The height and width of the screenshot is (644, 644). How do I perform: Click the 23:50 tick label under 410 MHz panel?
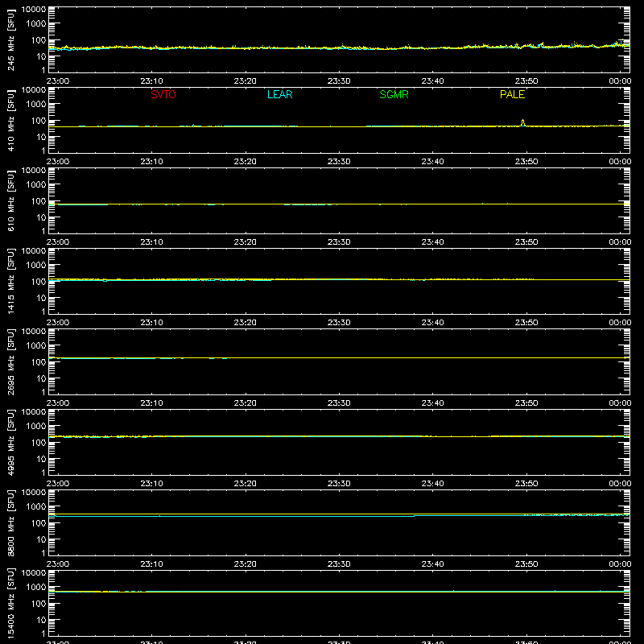526,162
